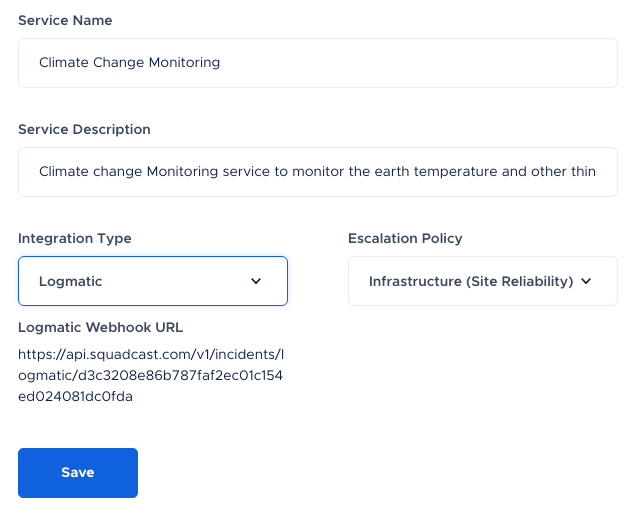Click the "Service Name" label
This screenshot has height=513, width=626.
65,20
